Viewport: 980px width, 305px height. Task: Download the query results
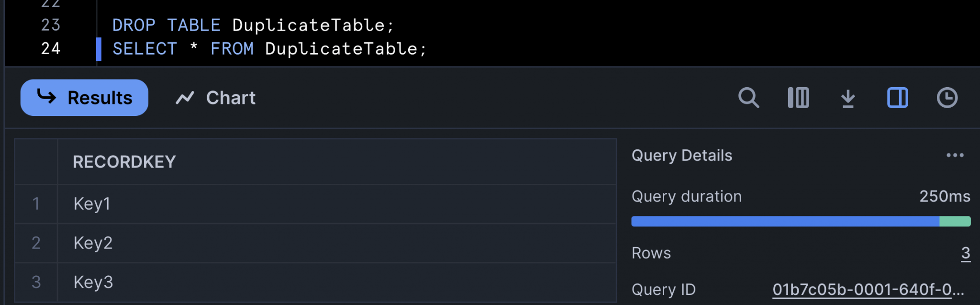(847, 98)
